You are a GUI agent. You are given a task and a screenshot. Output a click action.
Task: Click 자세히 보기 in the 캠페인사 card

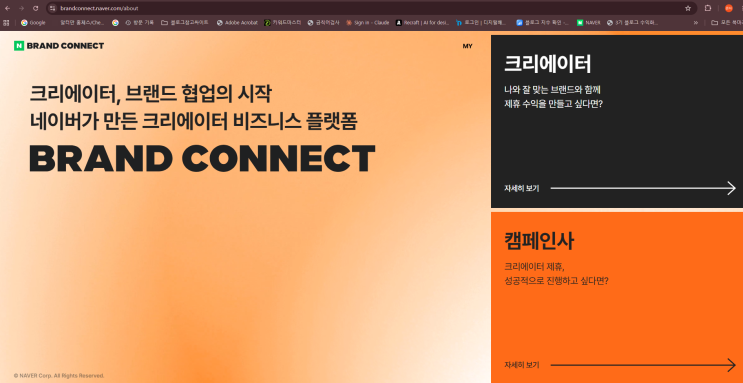point(521,365)
